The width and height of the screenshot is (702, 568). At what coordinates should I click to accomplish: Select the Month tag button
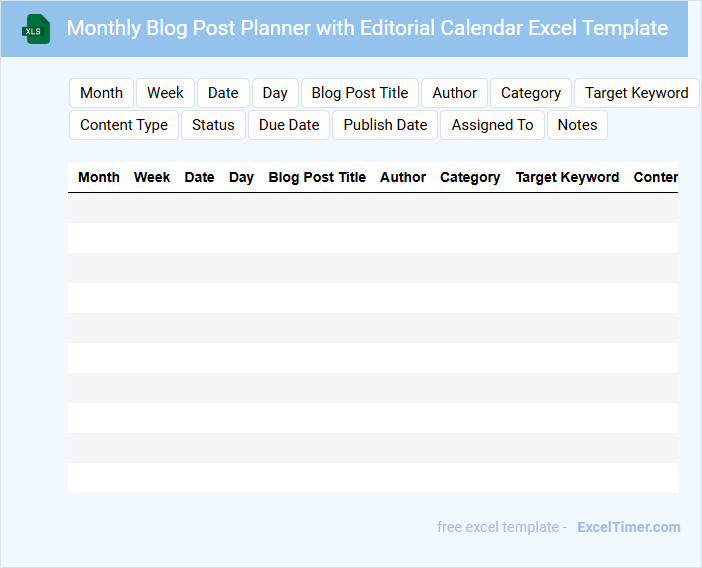click(x=101, y=93)
